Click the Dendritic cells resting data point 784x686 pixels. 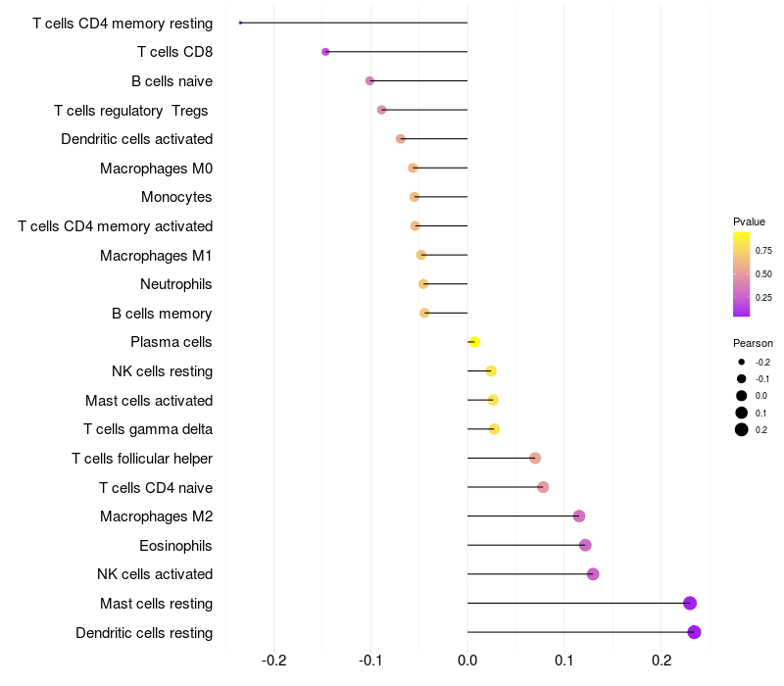694,632
